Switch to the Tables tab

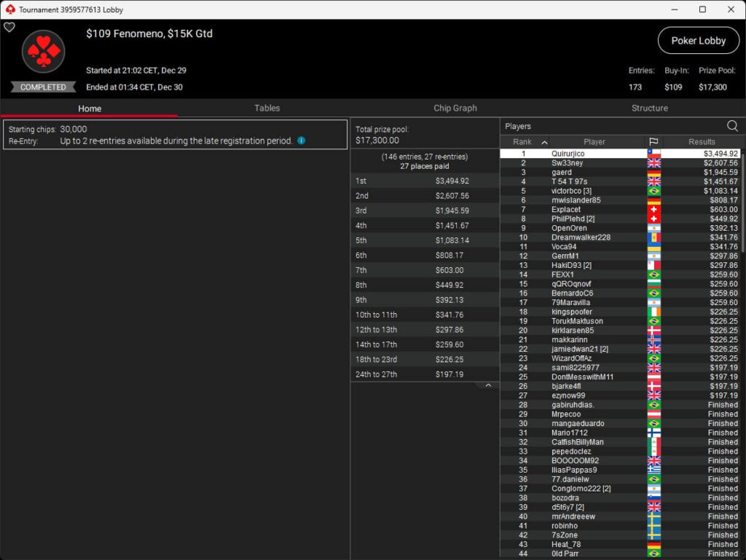coord(267,108)
